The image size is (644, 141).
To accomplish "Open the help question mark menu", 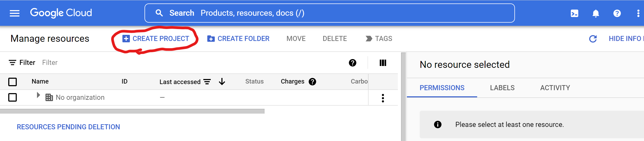I will click(617, 13).
